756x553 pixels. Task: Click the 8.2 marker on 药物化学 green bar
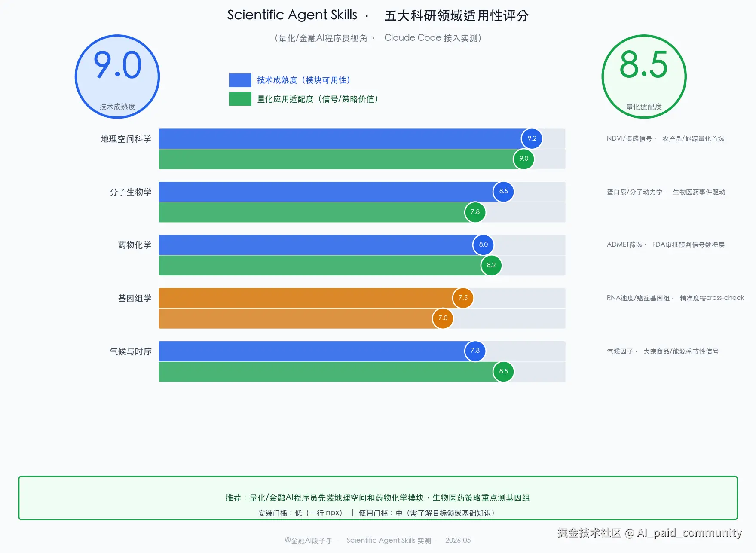(x=491, y=265)
